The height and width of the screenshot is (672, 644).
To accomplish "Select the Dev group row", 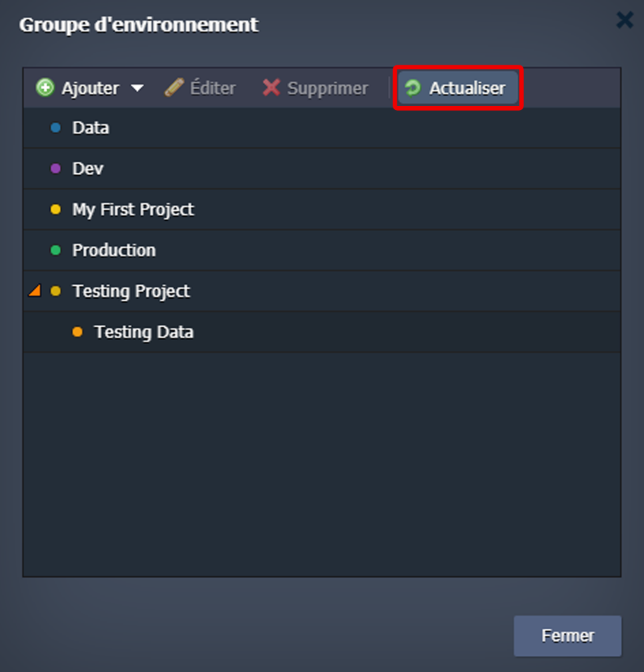I will pyautogui.click(x=322, y=169).
